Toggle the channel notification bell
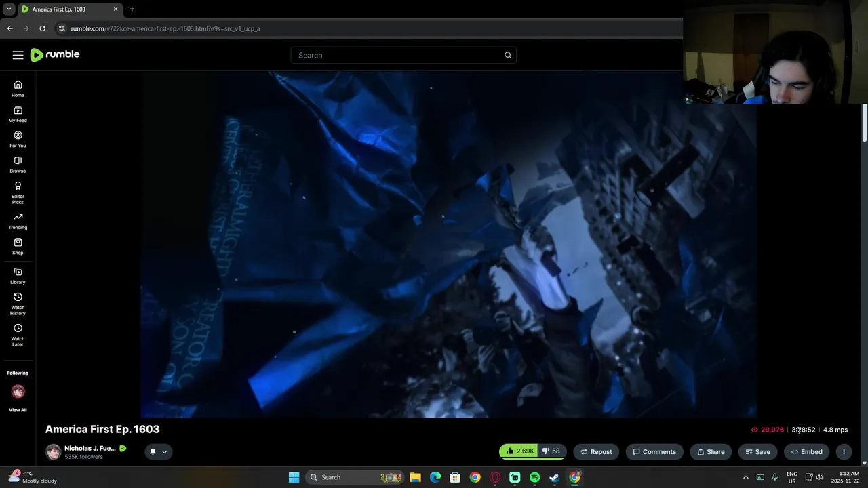Viewport: 868px width, 488px height. [153, 451]
